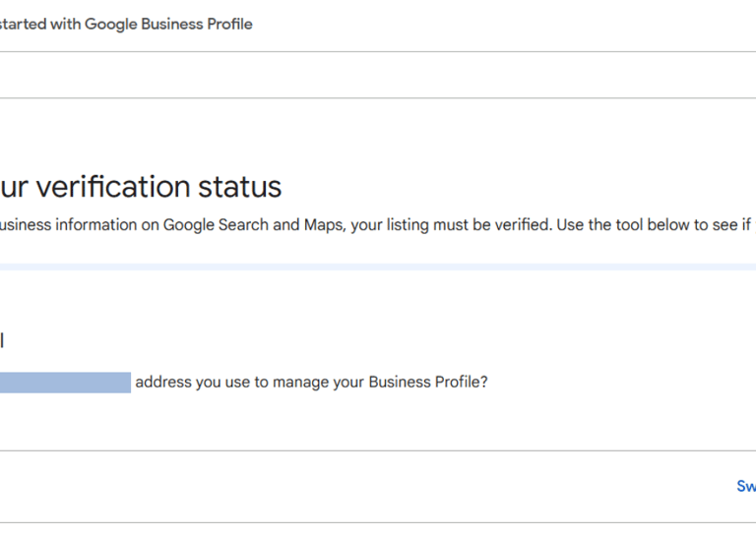The width and height of the screenshot is (756, 537).
Task: Click the light blue progress bar
Action: (x=378, y=267)
